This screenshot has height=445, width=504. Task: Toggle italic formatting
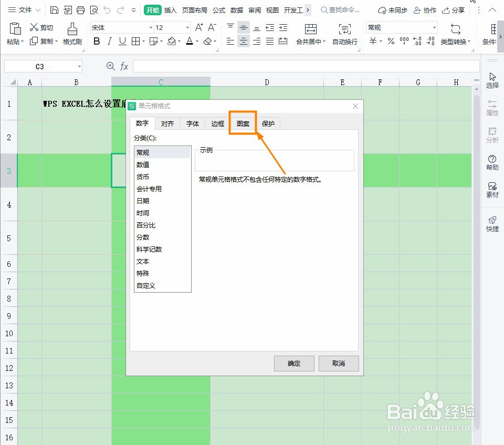click(x=109, y=42)
